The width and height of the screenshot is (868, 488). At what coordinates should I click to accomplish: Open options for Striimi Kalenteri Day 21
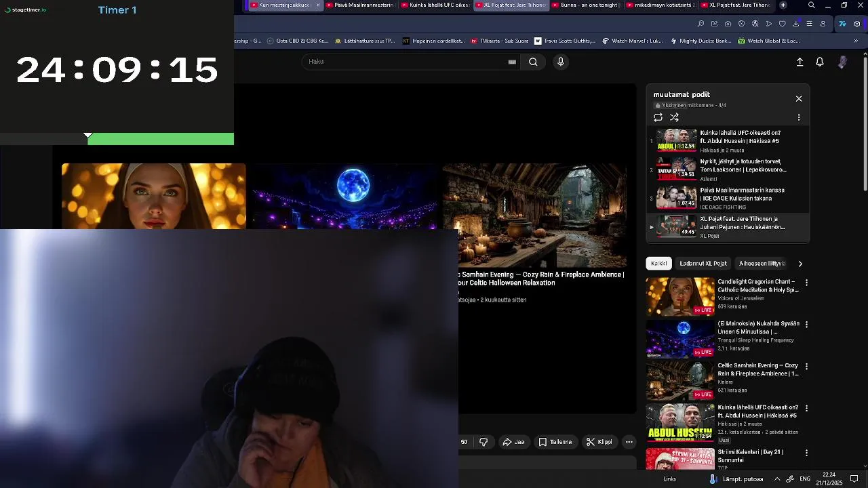coord(806,452)
